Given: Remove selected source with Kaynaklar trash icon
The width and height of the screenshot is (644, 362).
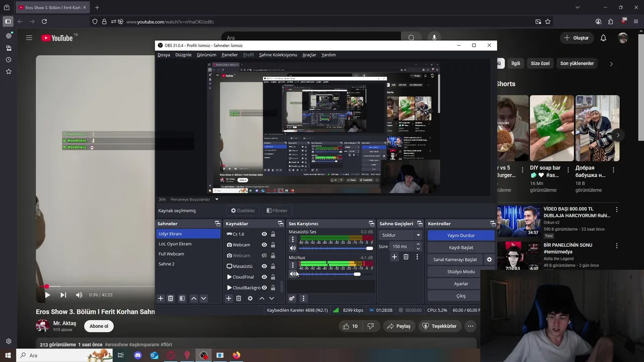Looking at the screenshot, I should click(238, 298).
